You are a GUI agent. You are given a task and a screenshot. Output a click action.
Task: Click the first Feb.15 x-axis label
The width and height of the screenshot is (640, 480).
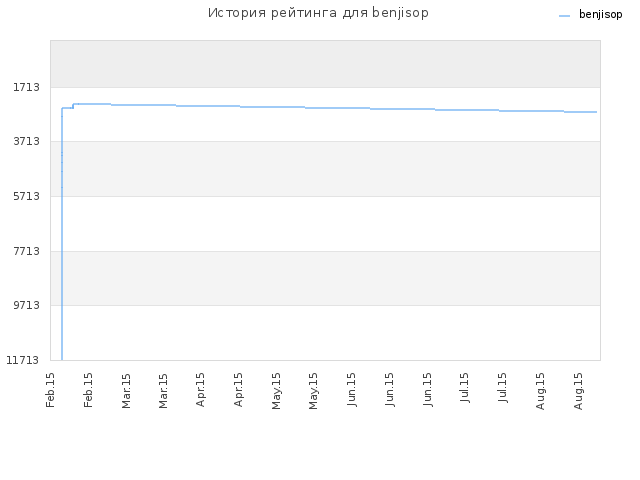pos(50,390)
